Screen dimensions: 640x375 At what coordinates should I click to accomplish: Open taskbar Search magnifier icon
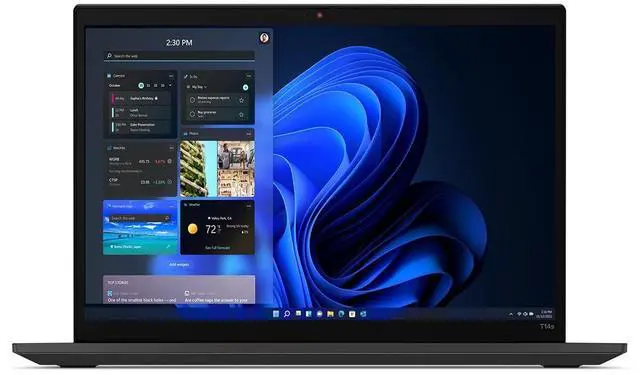[x=287, y=314]
